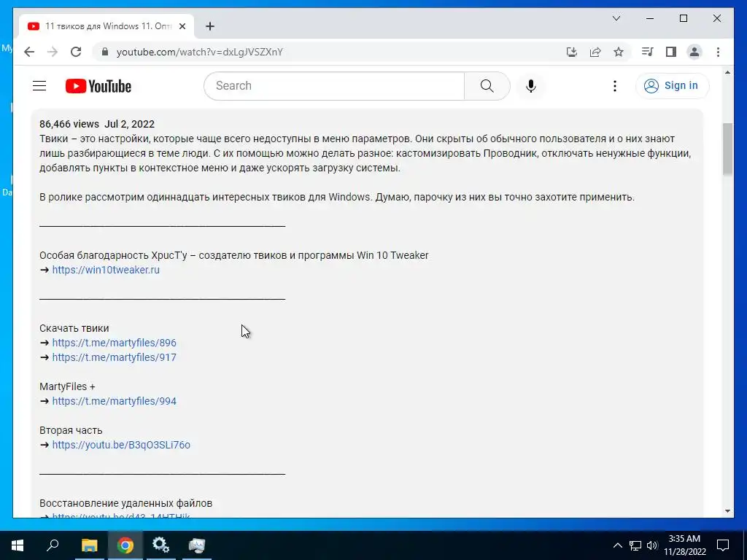Image resolution: width=747 pixels, height=560 pixels.
Task: Click the YouTube search magnifier button
Action: point(487,86)
